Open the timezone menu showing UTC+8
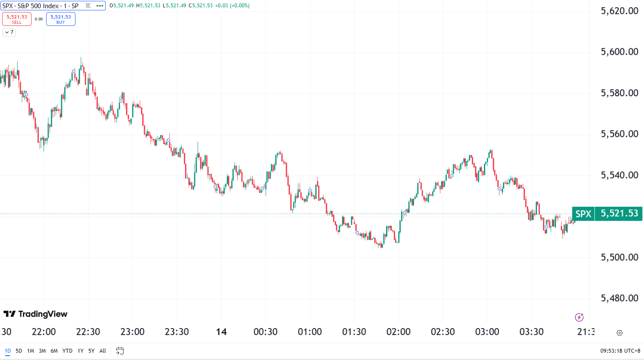Image resolution: width=644 pixels, height=360 pixels. pos(620,351)
